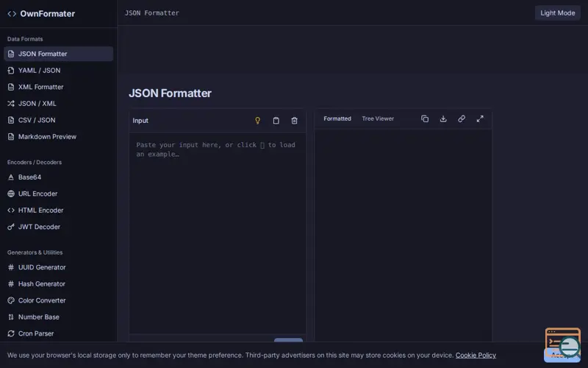Open the Number Base tool
The width and height of the screenshot is (588, 368).
[x=59, y=316]
